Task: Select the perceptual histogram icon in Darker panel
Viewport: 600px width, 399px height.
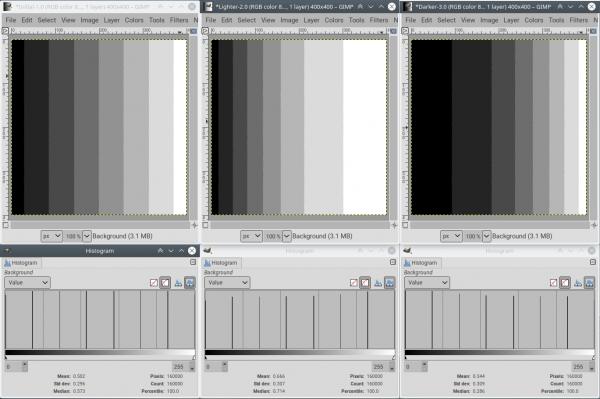Action: [x=565, y=283]
